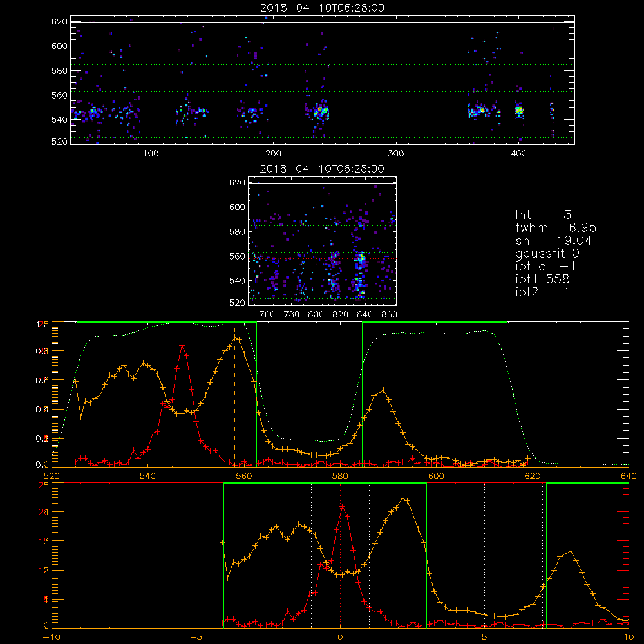Screen dimensions: 644x644
Task: Click x-axis label 520 under the upper profile plot
Action: coord(52,477)
